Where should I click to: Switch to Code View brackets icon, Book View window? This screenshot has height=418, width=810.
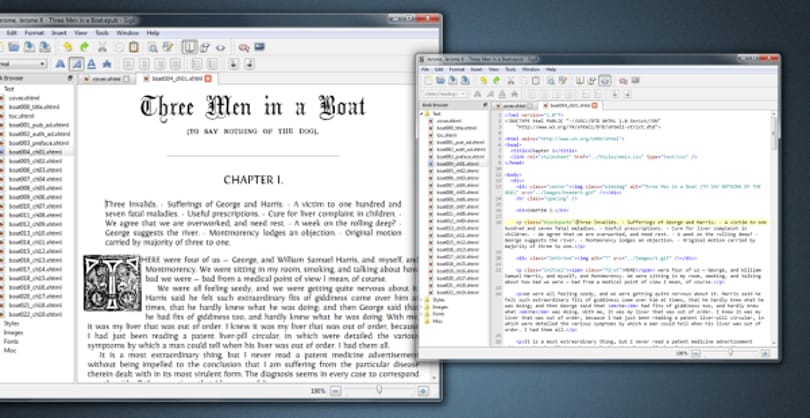click(x=221, y=48)
